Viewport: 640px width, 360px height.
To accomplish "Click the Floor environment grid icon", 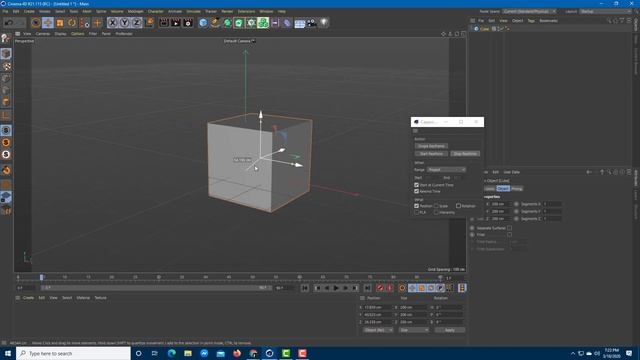I will [300, 23].
